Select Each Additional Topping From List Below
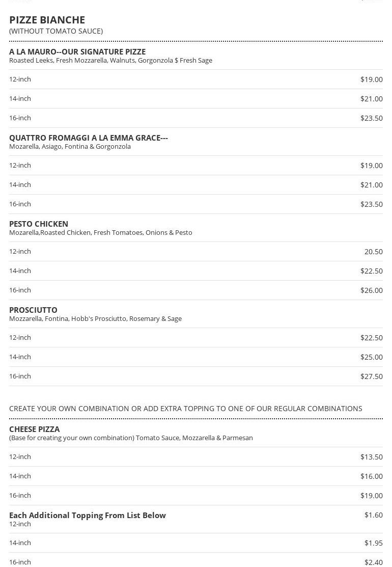The height and width of the screenshot is (567, 392). click(x=88, y=515)
